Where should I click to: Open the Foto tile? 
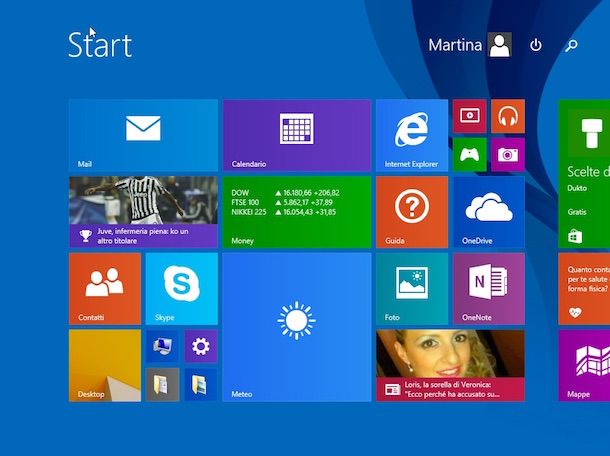[x=412, y=289]
